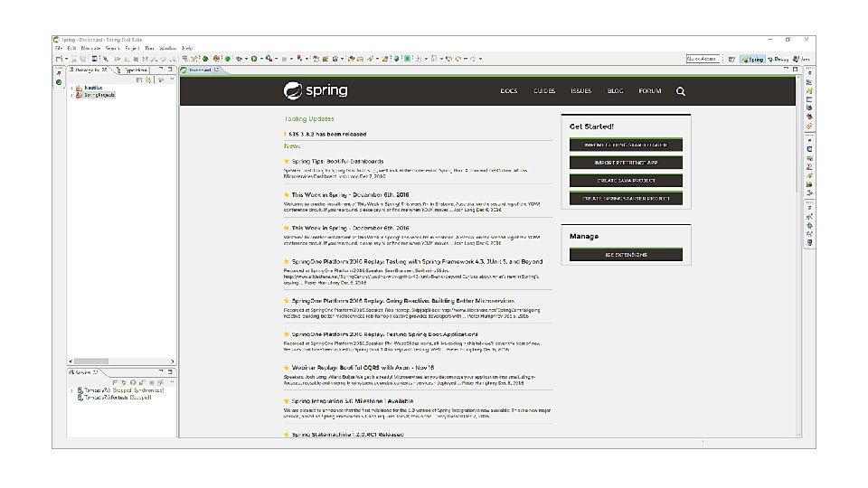
Task: Open the Help menu
Action: [187, 48]
